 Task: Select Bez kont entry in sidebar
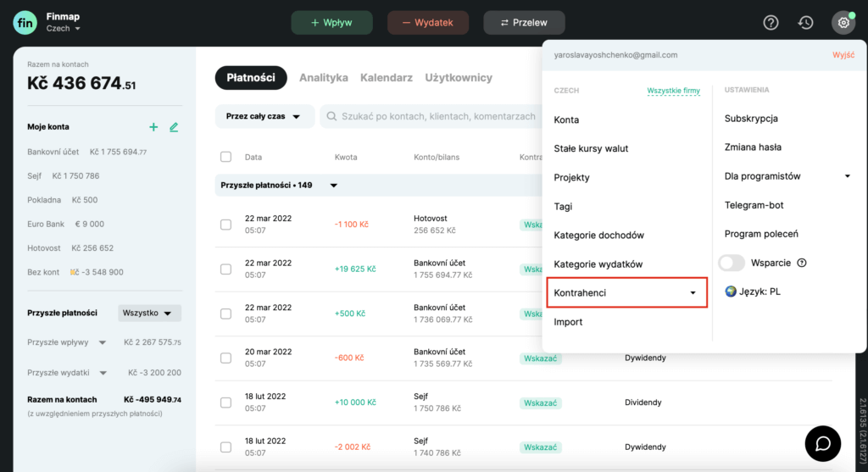[75, 272]
